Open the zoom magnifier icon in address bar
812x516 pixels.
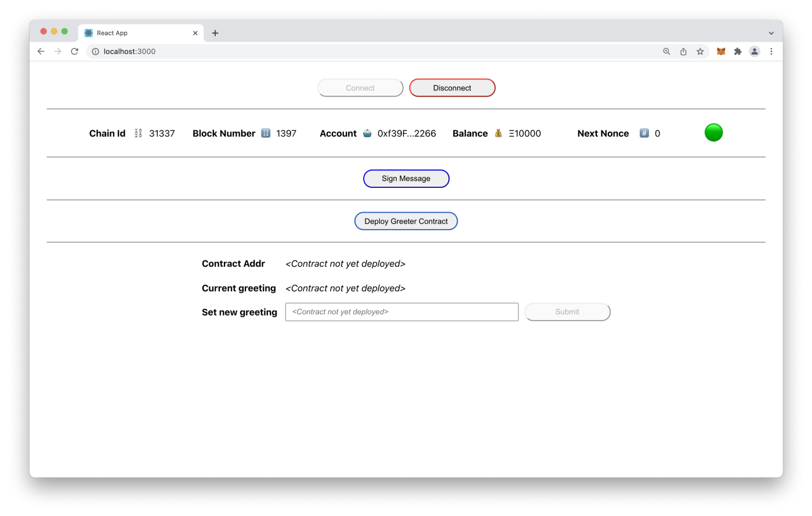point(666,52)
